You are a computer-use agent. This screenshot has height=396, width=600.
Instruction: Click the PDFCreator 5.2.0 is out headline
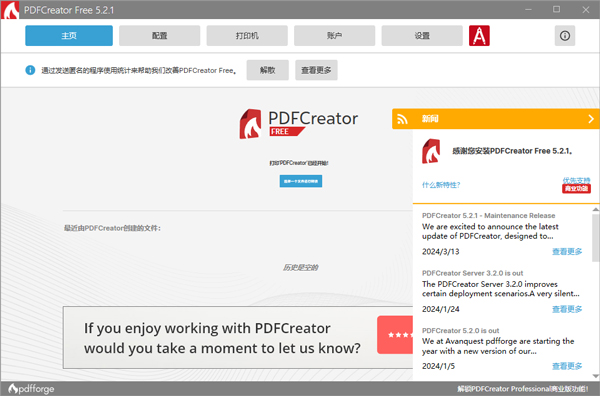click(461, 330)
